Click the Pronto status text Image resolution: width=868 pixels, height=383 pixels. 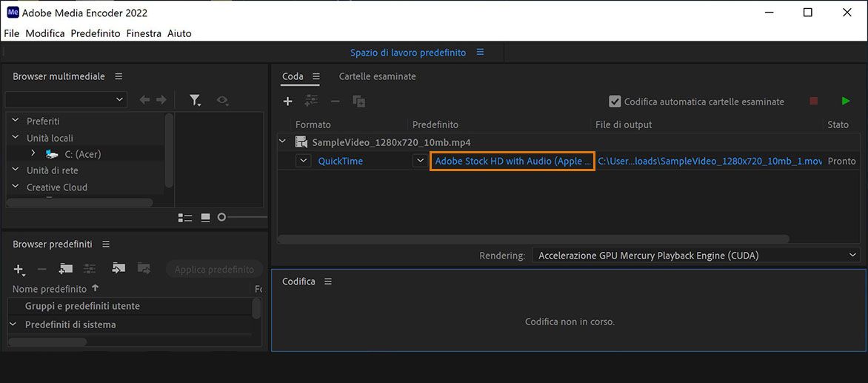point(841,161)
